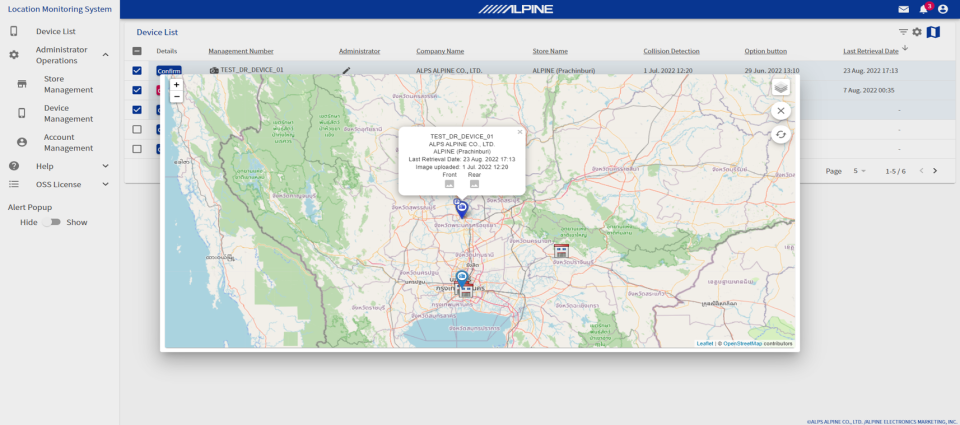Open the map layers control
960x425 pixels.
[781, 87]
